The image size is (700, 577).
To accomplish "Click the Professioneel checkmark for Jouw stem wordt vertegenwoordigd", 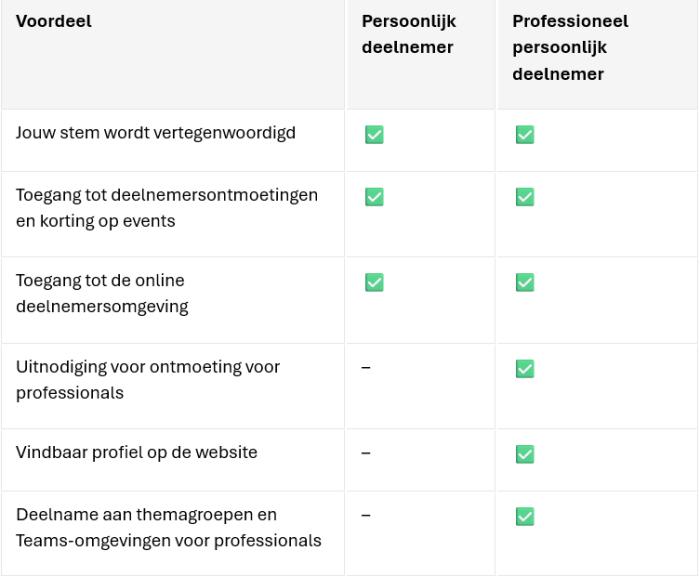I will point(524,134).
